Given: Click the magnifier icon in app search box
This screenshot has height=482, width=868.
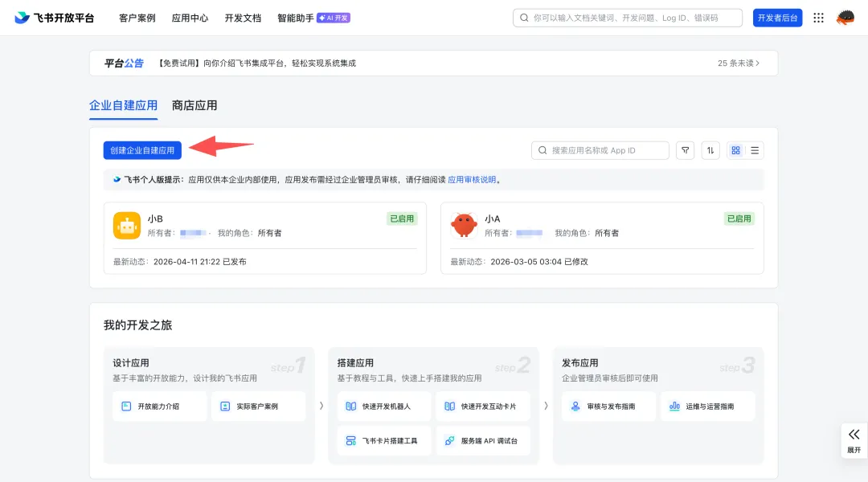Looking at the screenshot, I should [542, 150].
